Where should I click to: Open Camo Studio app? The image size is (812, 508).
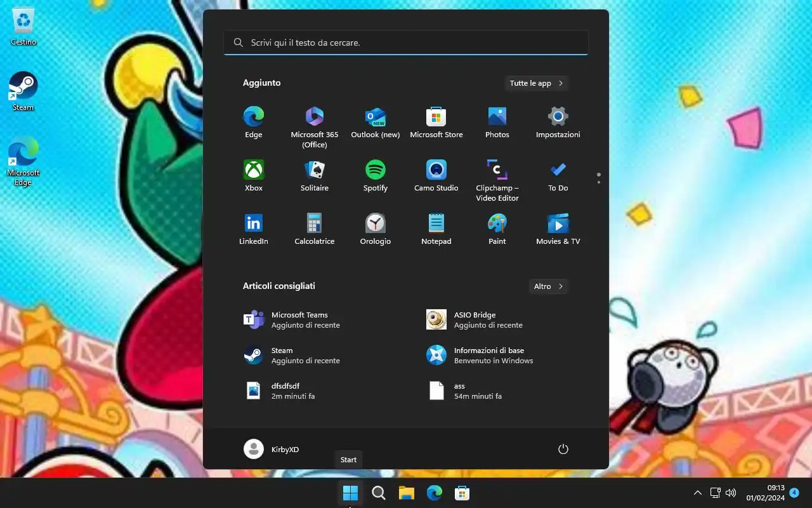pos(436,176)
